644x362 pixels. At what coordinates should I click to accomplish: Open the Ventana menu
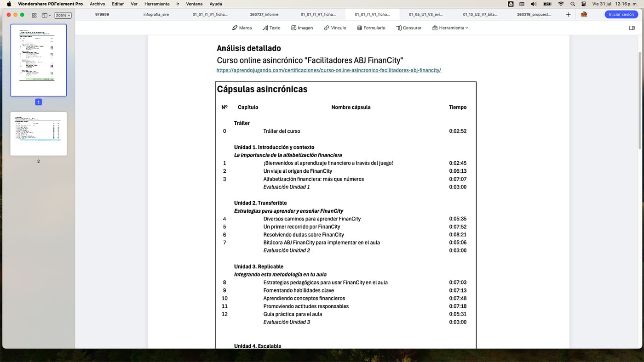(195, 4)
